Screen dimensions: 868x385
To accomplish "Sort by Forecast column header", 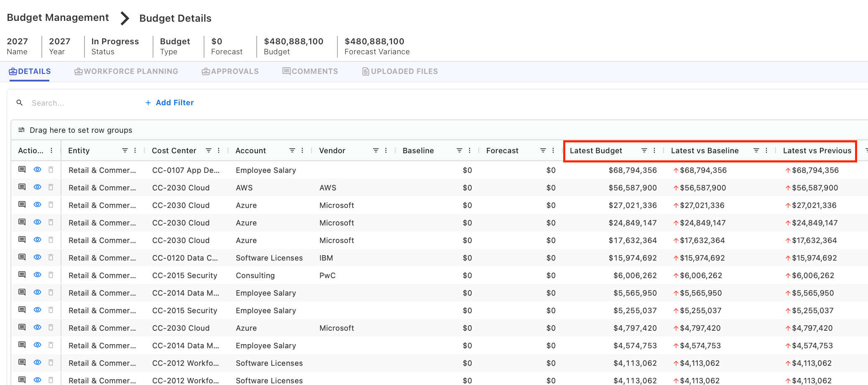I will (x=502, y=150).
